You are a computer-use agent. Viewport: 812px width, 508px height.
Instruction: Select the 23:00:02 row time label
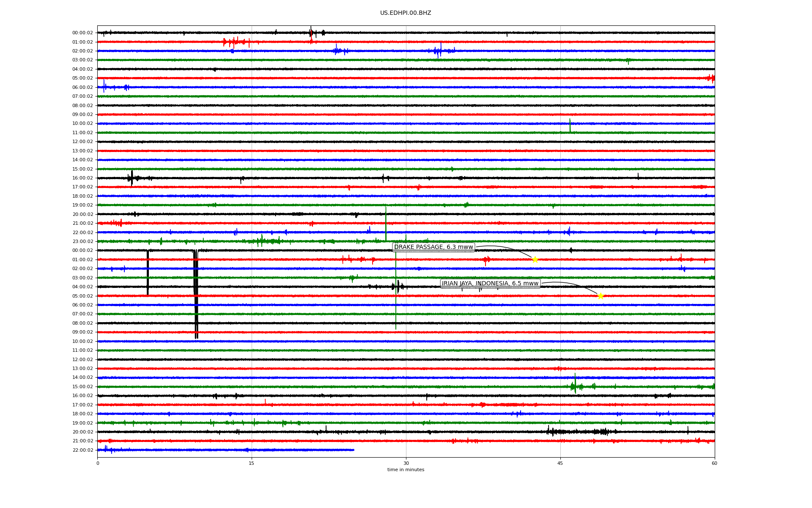pos(82,242)
